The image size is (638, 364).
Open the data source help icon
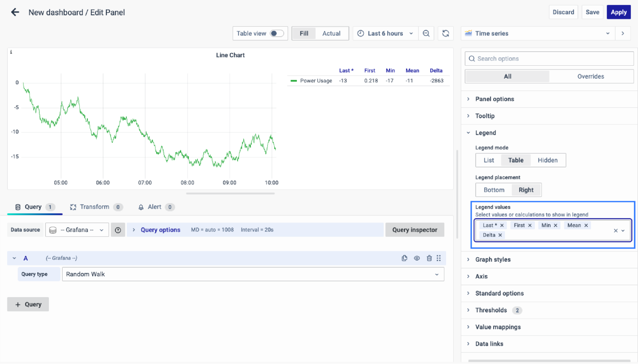(118, 230)
